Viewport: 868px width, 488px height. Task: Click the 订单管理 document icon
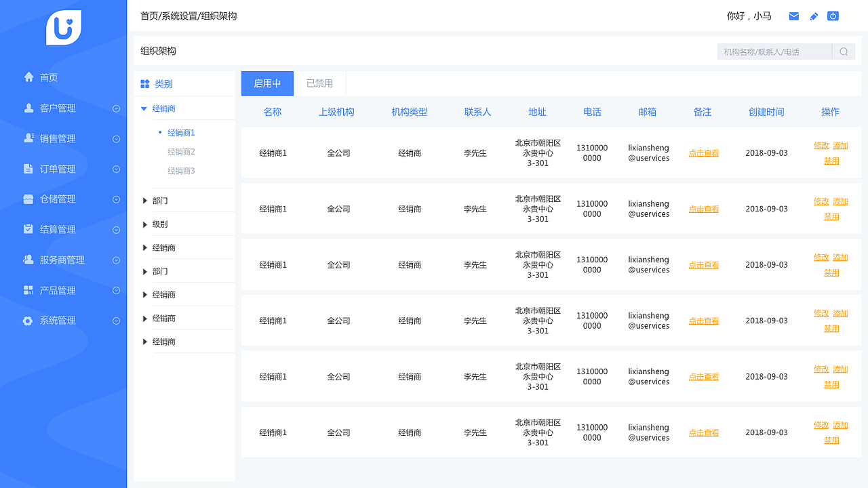[x=28, y=169]
